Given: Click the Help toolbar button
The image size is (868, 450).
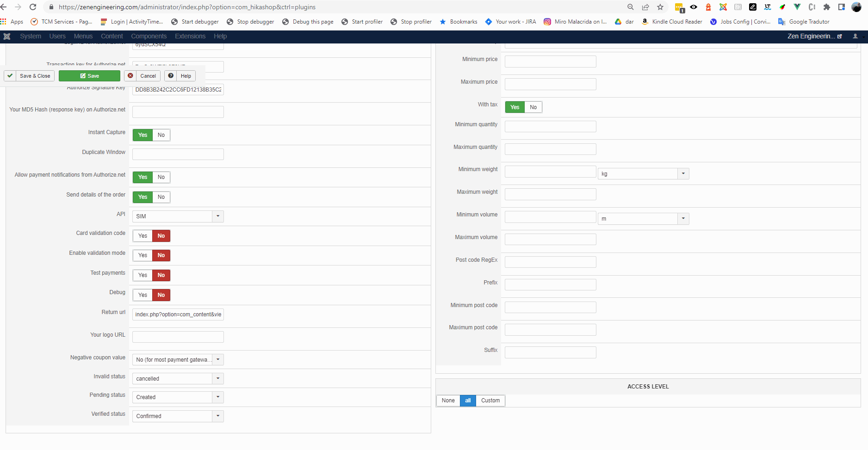Looking at the screenshot, I should tap(180, 76).
